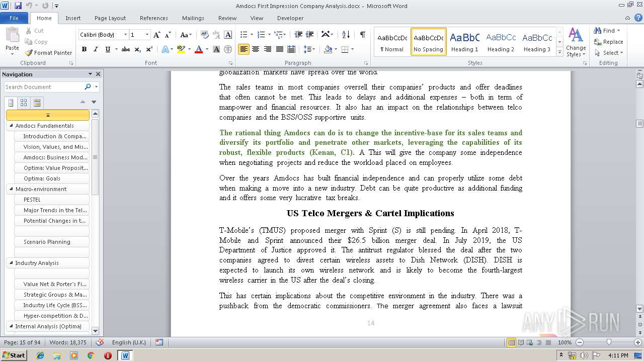Close the Navigation pane
The width and height of the screenshot is (644, 362).
(98, 74)
